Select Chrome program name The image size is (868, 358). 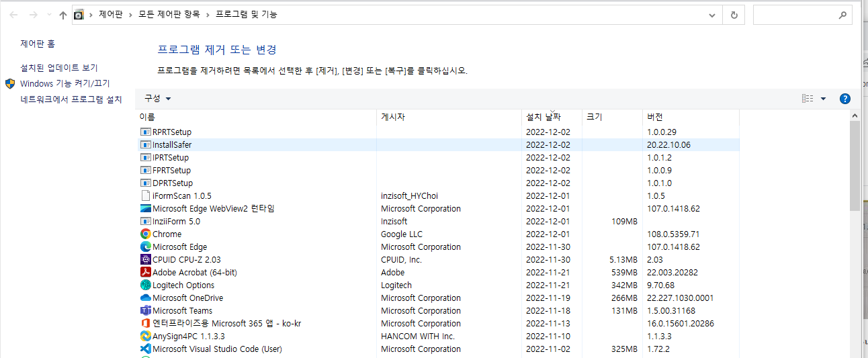coord(167,234)
